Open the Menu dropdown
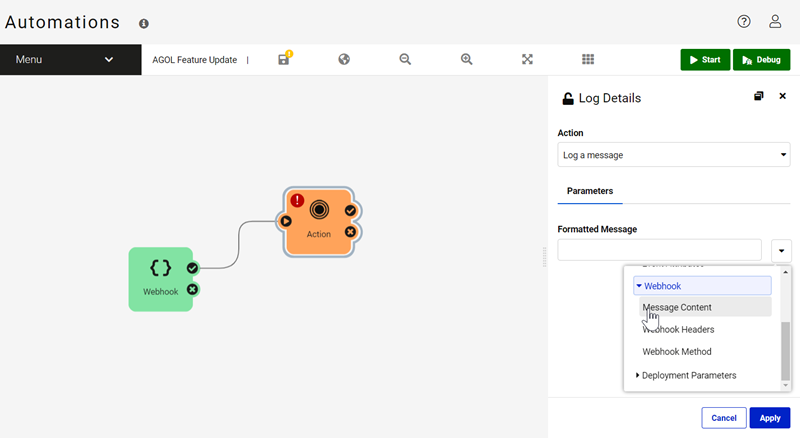800x438 pixels. click(x=70, y=60)
